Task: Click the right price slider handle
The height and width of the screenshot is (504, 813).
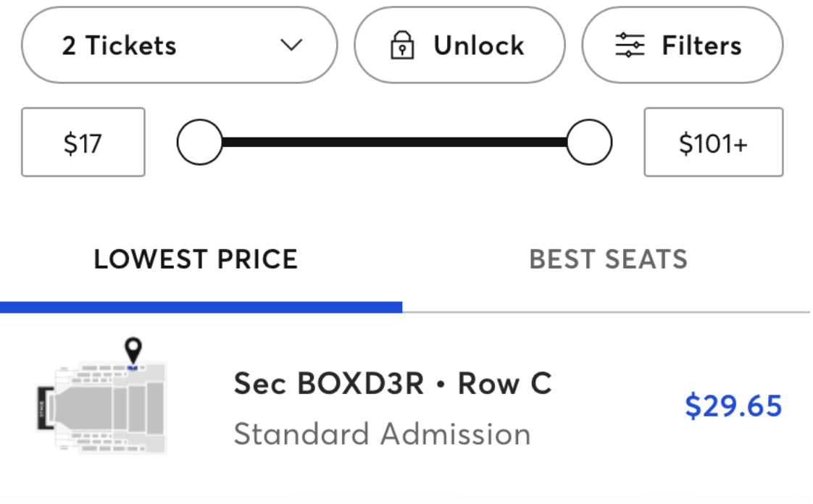Action: point(589,143)
